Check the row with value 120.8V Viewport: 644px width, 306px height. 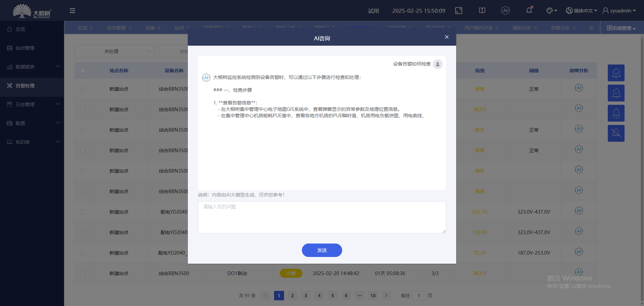[x=83, y=232]
